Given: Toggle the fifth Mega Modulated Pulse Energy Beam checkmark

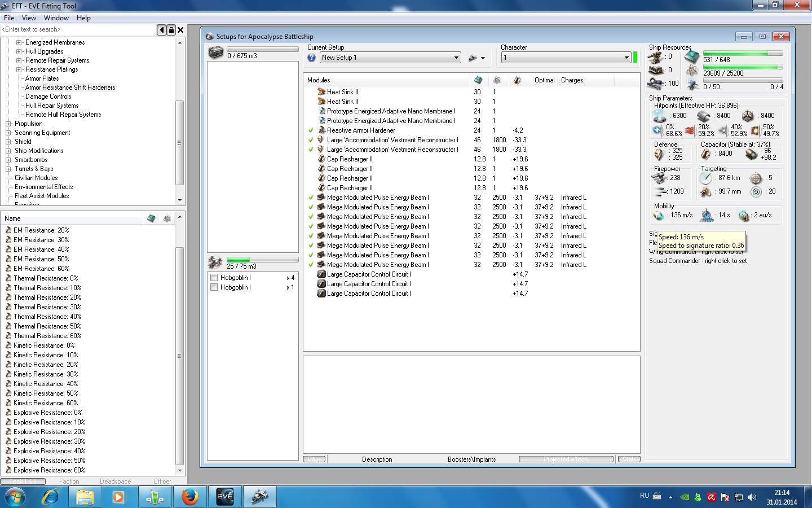Looking at the screenshot, I should (311, 236).
